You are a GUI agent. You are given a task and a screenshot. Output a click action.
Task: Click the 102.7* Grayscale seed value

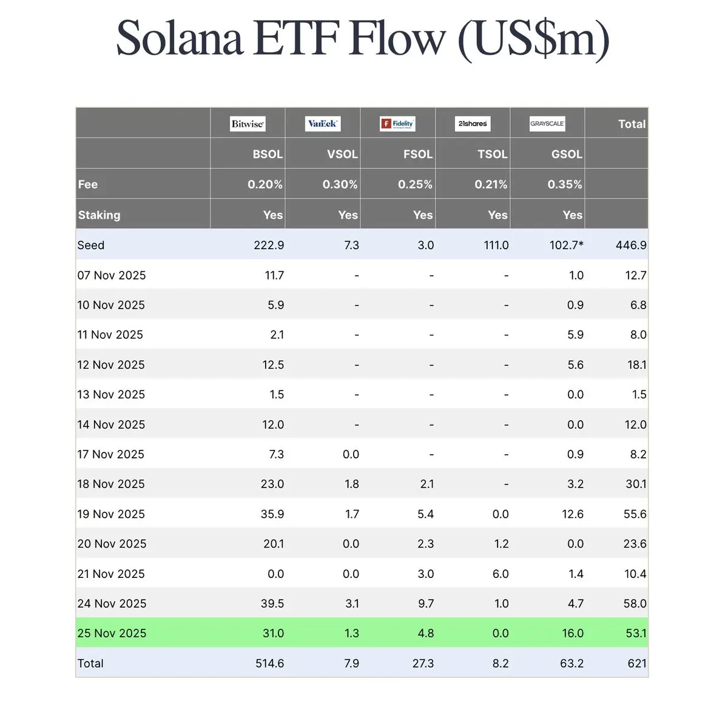[566, 245]
